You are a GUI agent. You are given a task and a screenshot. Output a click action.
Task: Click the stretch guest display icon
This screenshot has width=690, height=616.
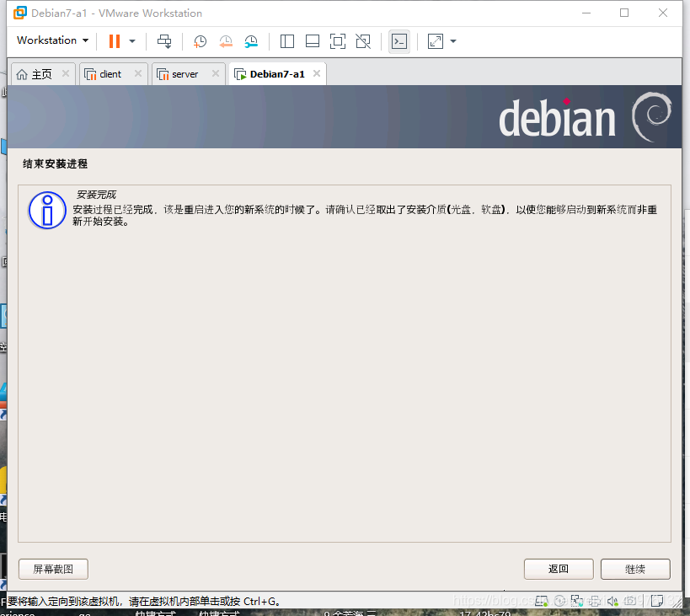click(x=436, y=41)
